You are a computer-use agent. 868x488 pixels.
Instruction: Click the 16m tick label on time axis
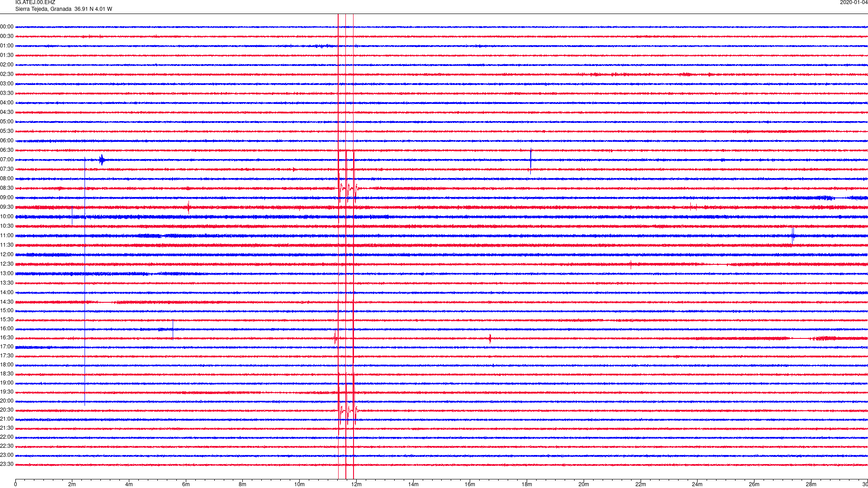[470, 484]
